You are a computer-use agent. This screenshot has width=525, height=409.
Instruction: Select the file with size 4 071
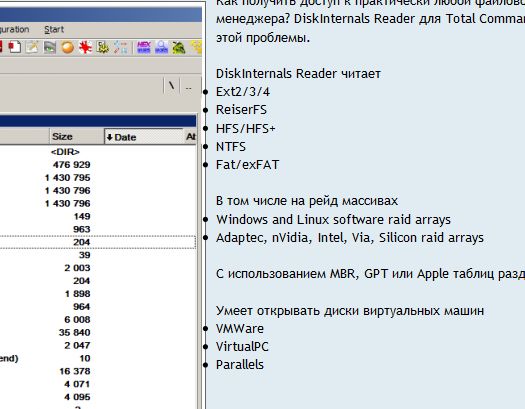click(x=77, y=384)
